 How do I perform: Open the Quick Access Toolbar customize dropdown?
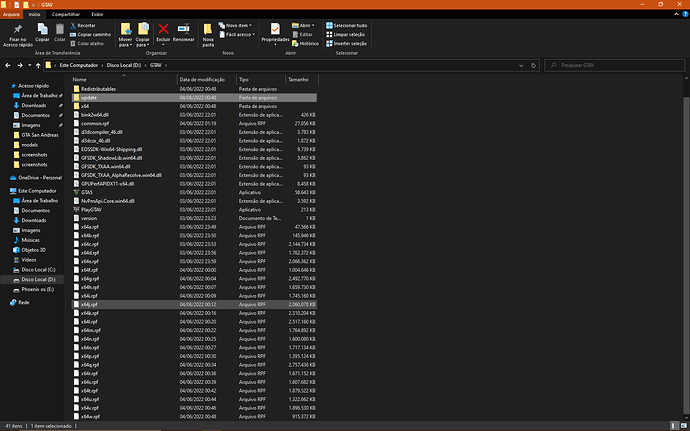[x=33, y=5]
